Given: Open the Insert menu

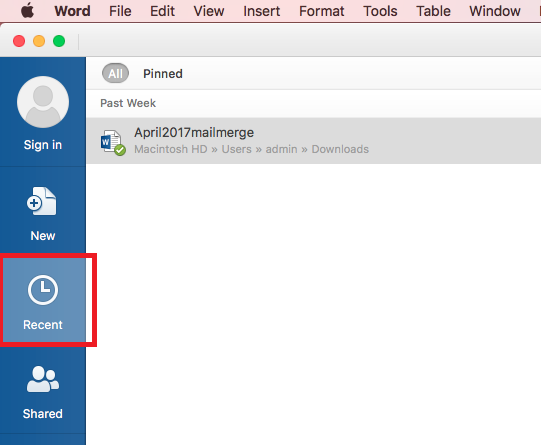Looking at the screenshot, I should tap(262, 11).
